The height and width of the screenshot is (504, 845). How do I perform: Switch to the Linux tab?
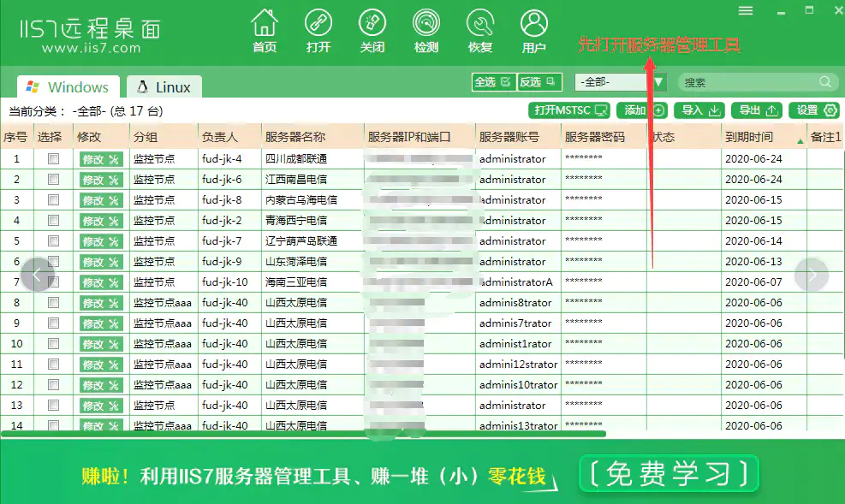coord(164,86)
